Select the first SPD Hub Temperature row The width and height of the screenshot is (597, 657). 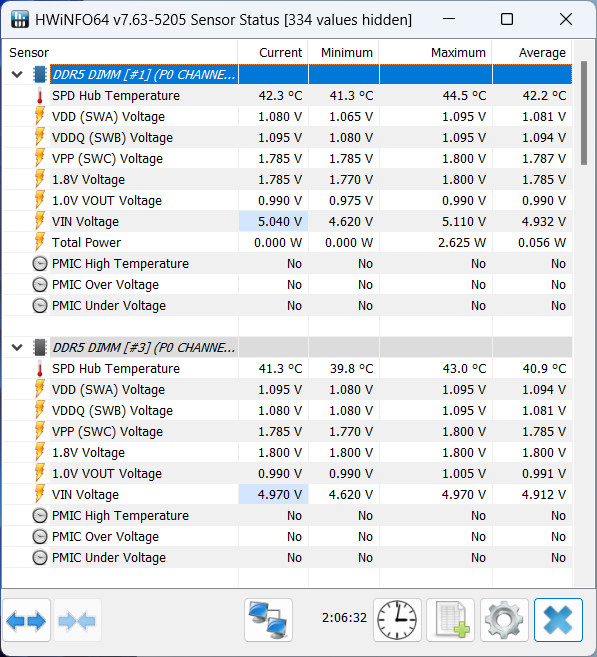[x=287, y=96]
